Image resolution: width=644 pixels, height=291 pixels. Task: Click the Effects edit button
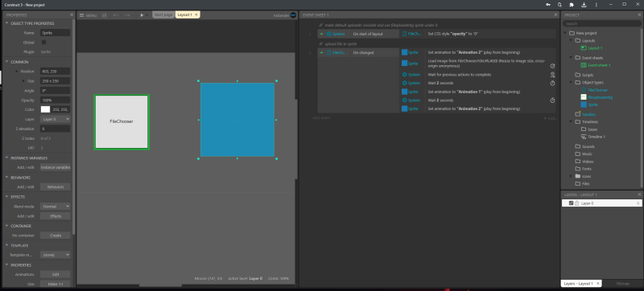55,216
